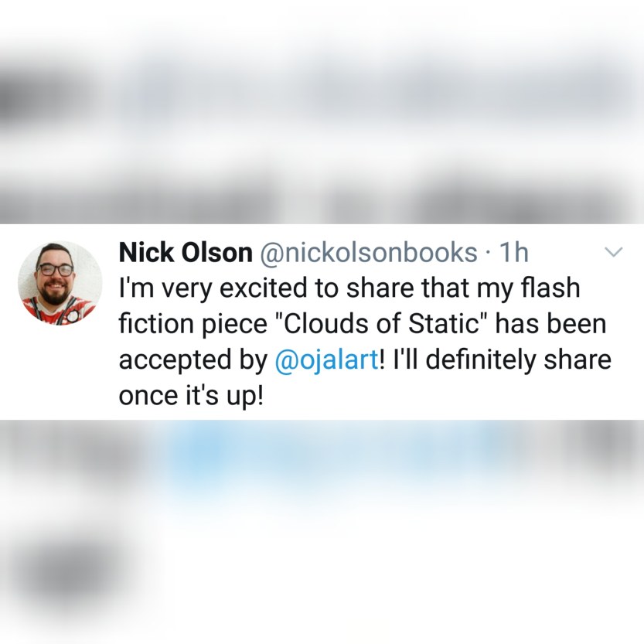Click the bearded man avatar with glasses
Screen dimensions: 644x644
(x=60, y=283)
